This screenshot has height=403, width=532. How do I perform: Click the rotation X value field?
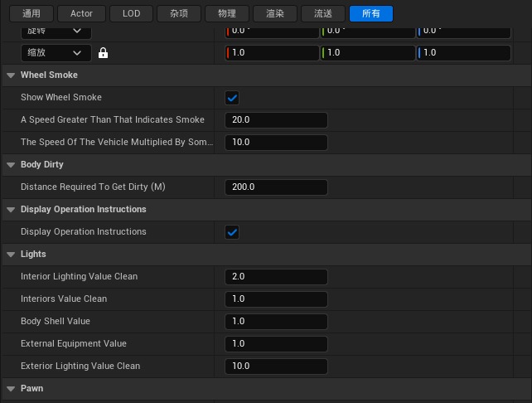(272, 32)
